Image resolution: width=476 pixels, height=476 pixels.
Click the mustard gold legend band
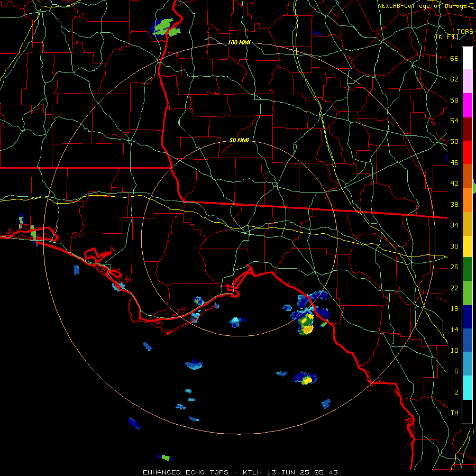click(x=467, y=223)
